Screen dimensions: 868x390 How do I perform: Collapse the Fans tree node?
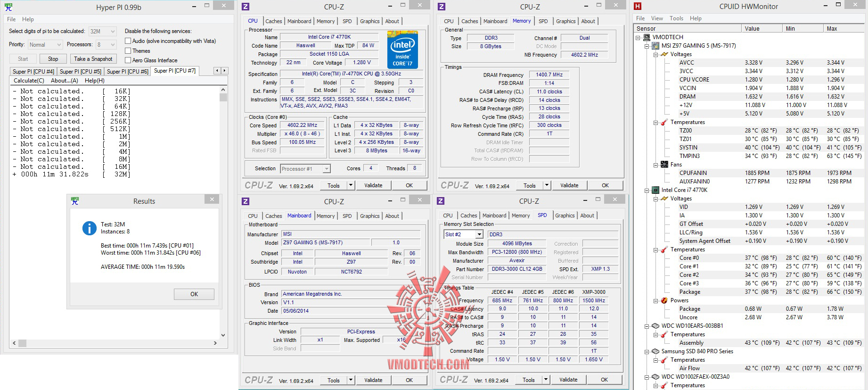coord(655,165)
